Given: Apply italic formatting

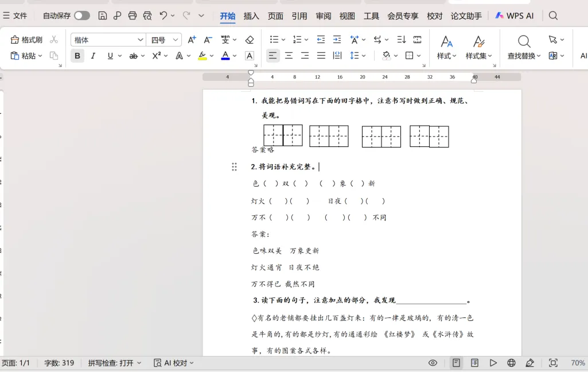Looking at the screenshot, I should tap(93, 56).
